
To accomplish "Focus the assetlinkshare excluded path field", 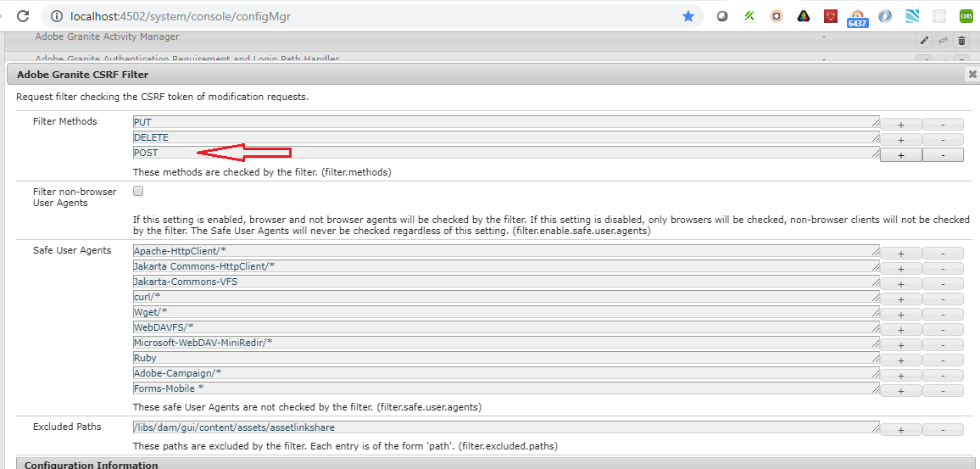I will click(506, 427).
